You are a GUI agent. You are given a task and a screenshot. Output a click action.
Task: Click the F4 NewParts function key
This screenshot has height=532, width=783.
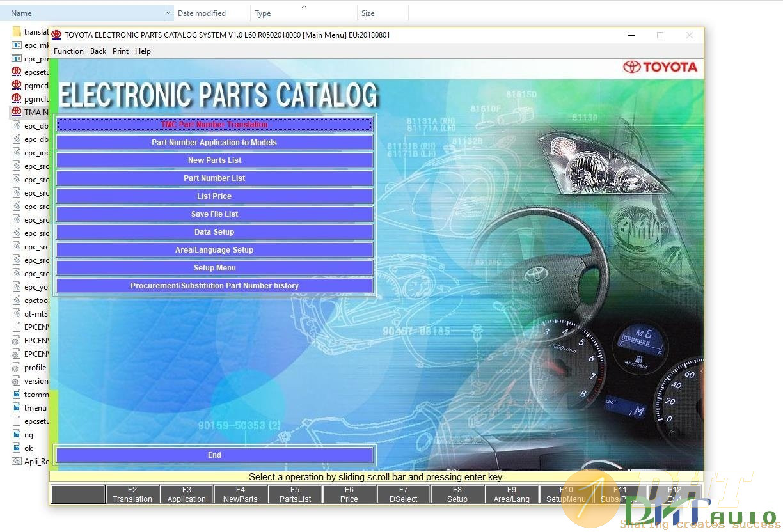pyautogui.click(x=241, y=494)
